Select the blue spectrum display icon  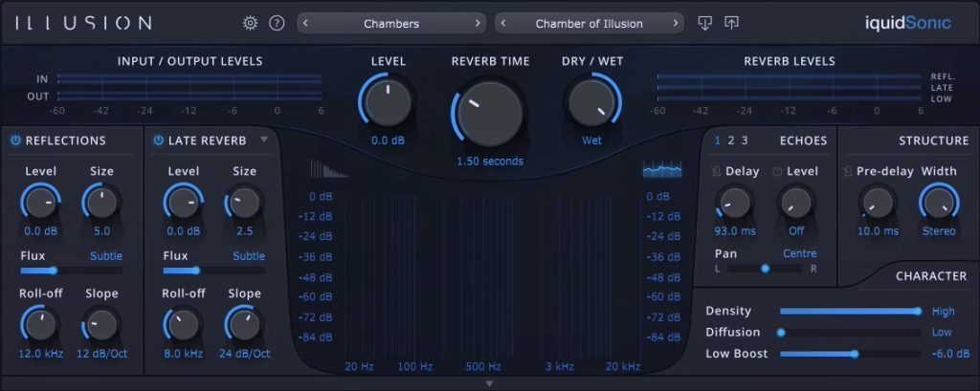(x=661, y=170)
